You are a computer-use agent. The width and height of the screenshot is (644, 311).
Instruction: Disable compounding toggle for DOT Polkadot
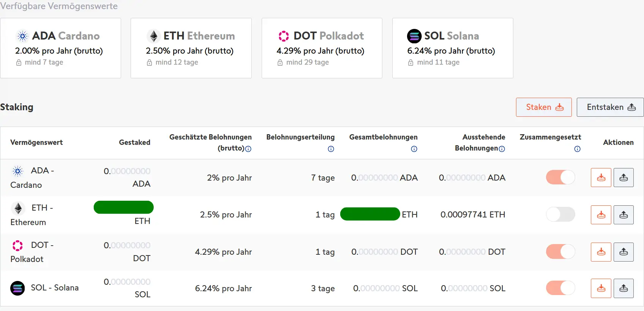(x=560, y=252)
